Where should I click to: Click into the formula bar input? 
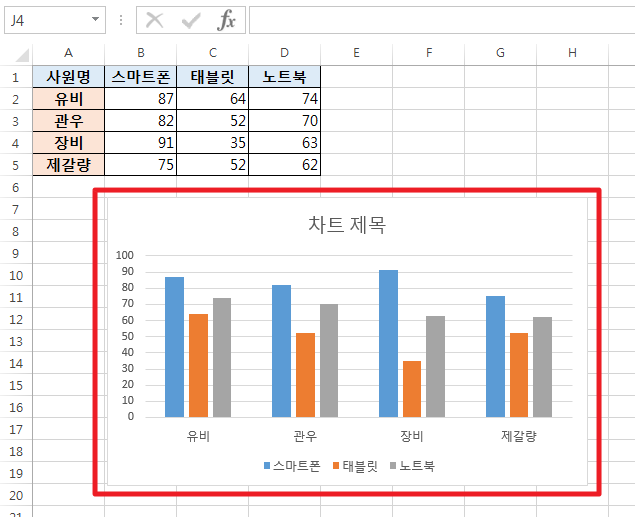point(442,20)
